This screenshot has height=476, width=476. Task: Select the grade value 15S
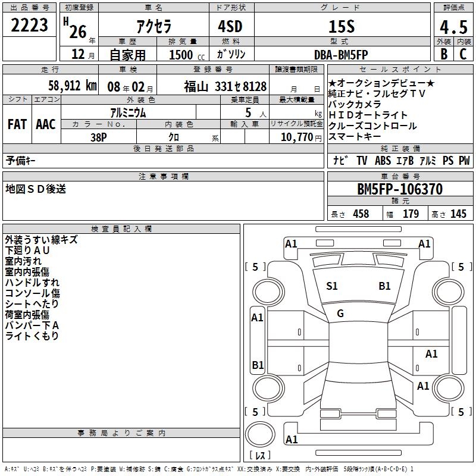(342, 26)
